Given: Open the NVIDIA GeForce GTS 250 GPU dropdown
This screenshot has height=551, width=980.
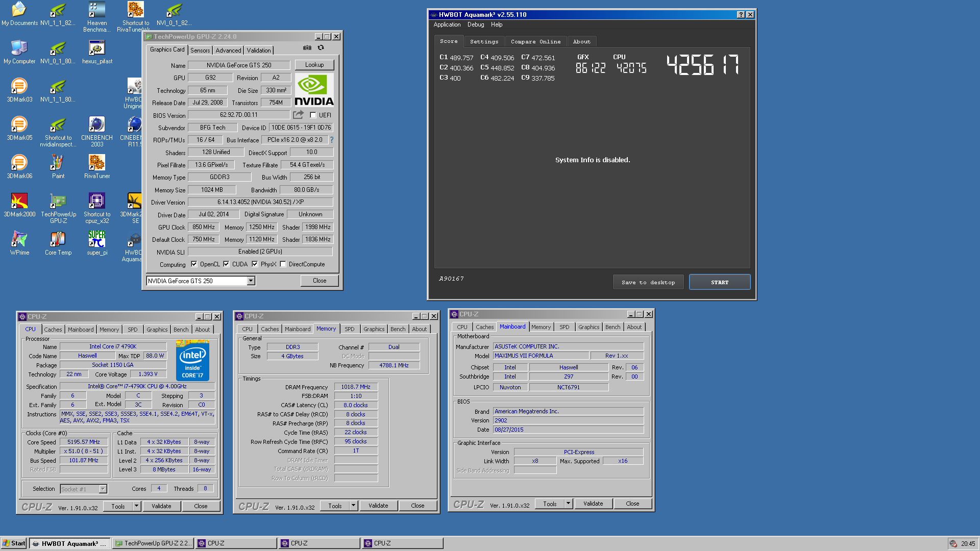Looking at the screenshot, I should pyautogui.click(x=251, y=281).
